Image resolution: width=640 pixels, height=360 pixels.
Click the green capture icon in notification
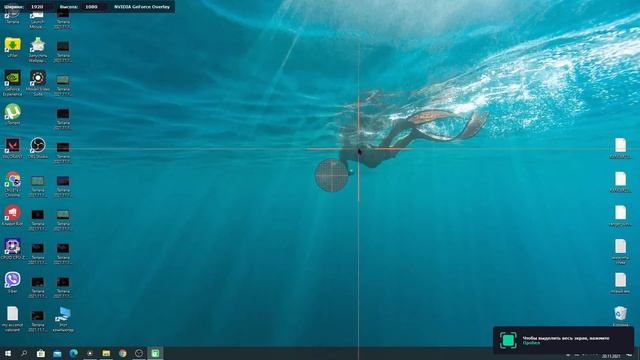(508, 340)
